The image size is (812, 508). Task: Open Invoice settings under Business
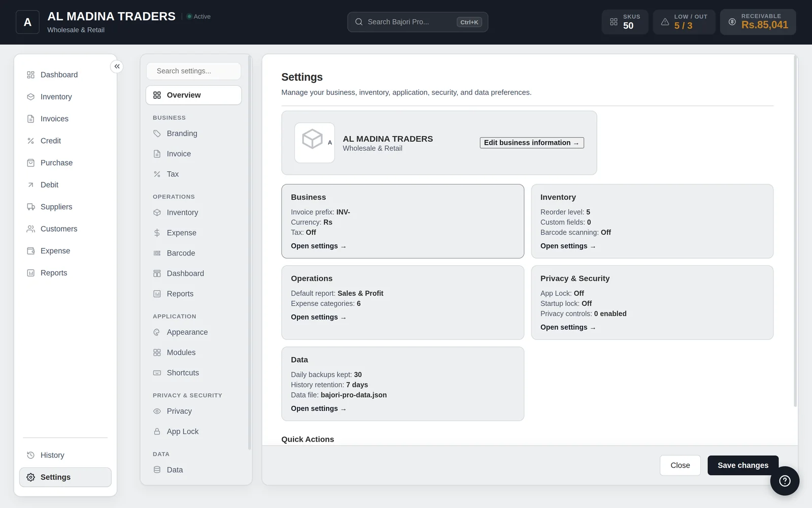click(193, 154)
